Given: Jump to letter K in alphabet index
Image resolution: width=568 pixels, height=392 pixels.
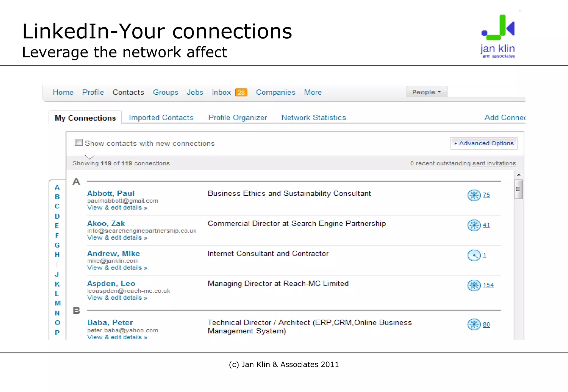Looking at the screenshot, I should [57, 284].
